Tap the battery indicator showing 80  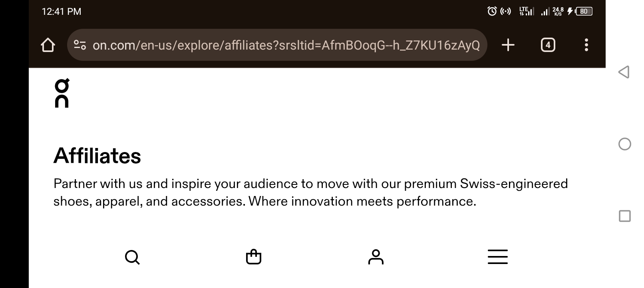[x=584, y=11]
